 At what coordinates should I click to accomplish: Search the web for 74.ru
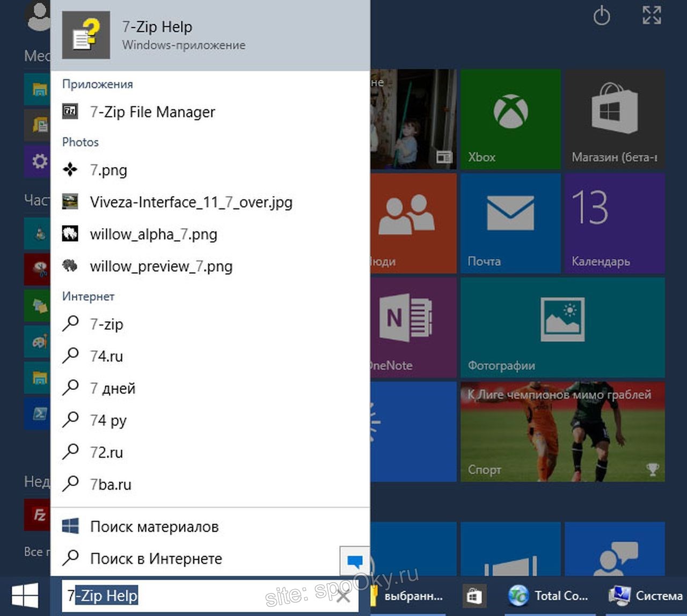point(210,356)
